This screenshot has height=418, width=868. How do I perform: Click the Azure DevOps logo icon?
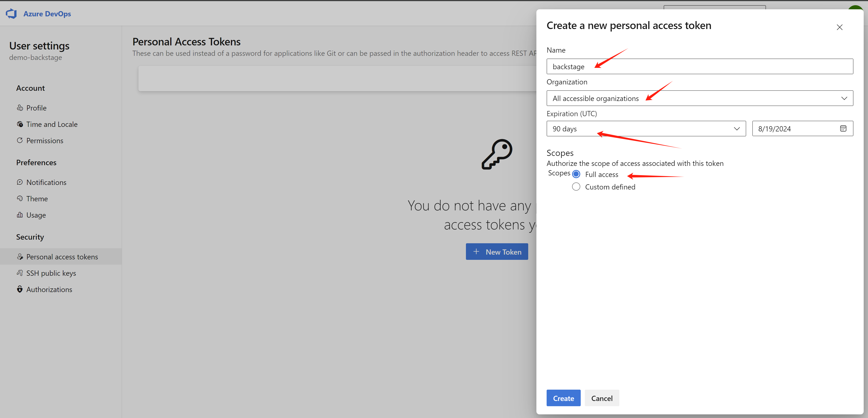pyautogui.click(x=11, y=13)
